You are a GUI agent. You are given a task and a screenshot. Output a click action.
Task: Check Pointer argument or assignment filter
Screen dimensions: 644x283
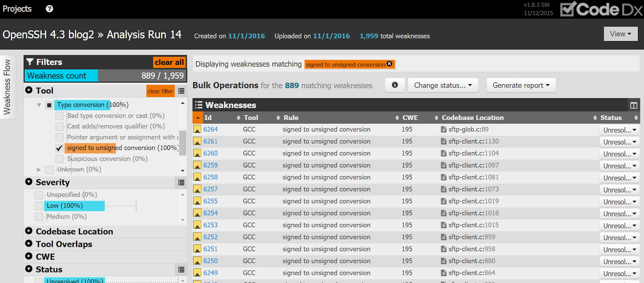(x=60, y=138)
